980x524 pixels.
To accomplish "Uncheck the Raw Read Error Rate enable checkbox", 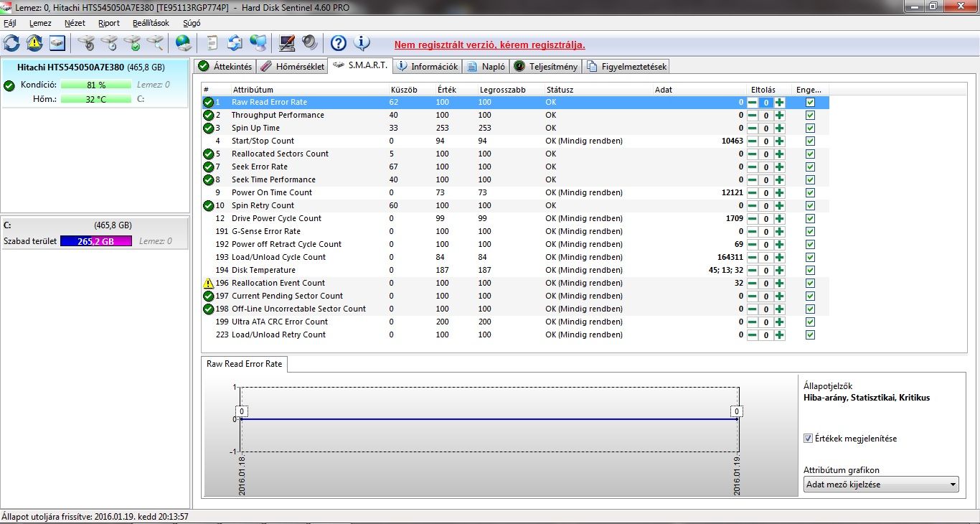I will 810,103.
